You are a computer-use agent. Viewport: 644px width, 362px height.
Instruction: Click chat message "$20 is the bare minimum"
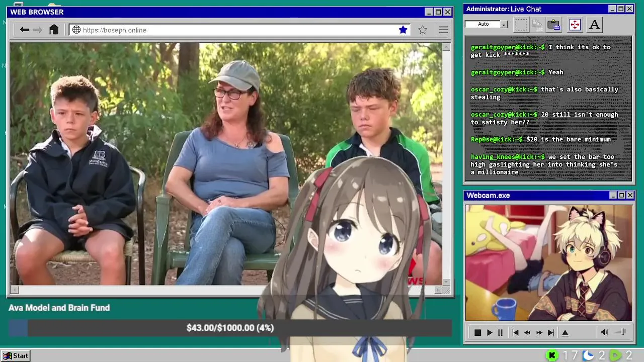(x=568, y=139)
